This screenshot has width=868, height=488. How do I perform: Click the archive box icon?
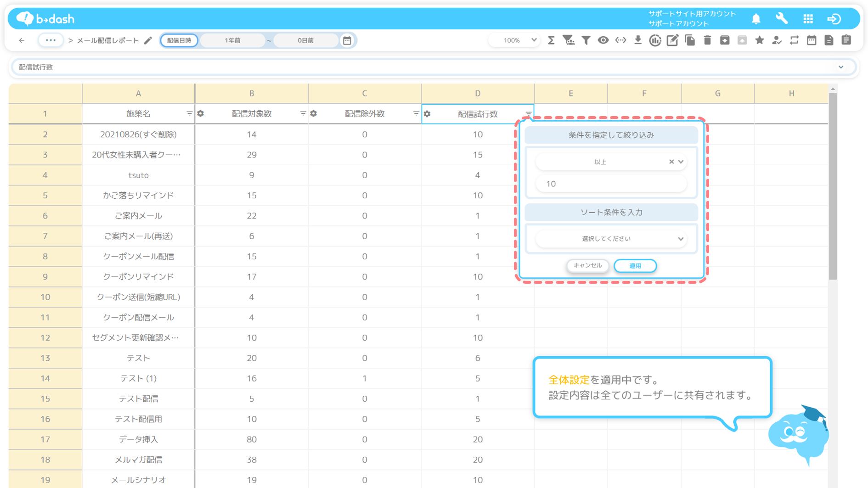(x=725, y=40)
